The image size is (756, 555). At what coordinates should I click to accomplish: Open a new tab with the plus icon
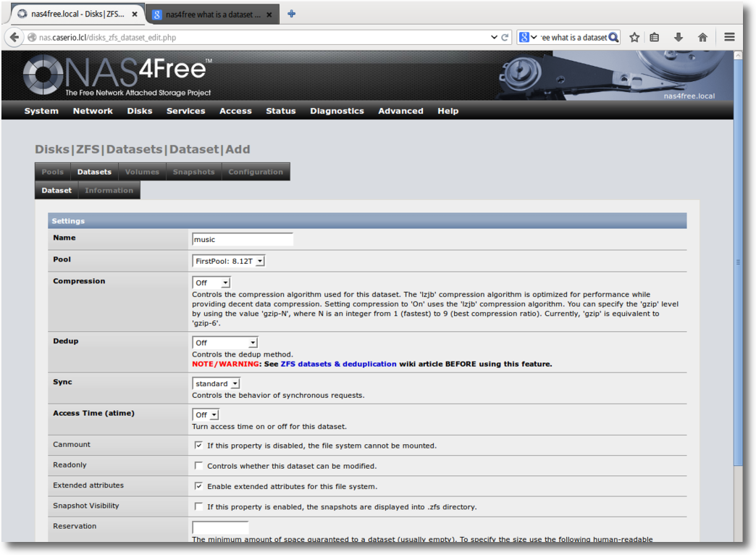(291, 14)
